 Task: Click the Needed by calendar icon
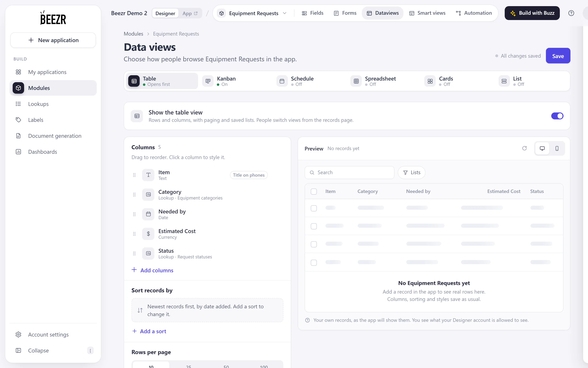148,214
